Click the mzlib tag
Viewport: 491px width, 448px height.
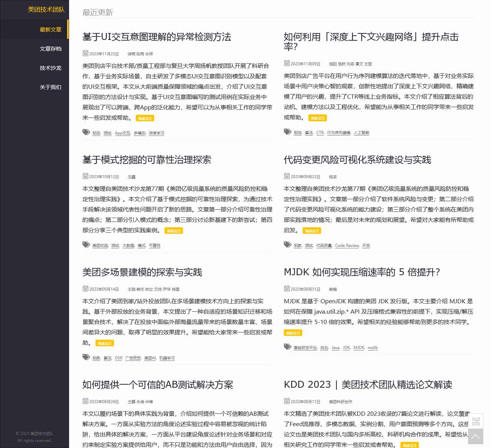373,347
